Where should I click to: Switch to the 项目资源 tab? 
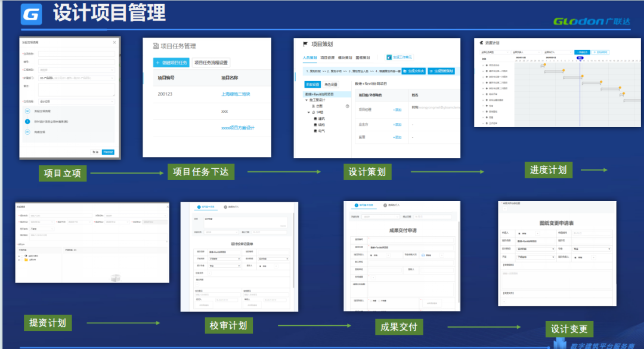click(x=327, y=58)
